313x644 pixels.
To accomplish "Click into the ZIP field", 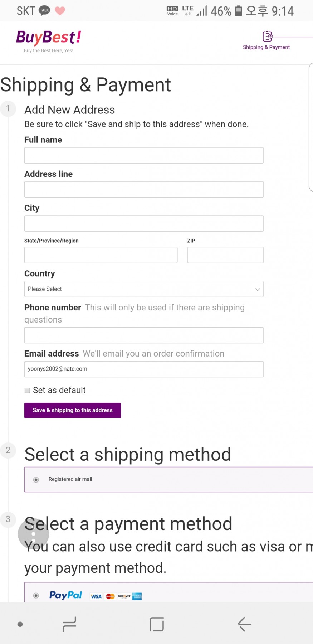I will 225,255.
